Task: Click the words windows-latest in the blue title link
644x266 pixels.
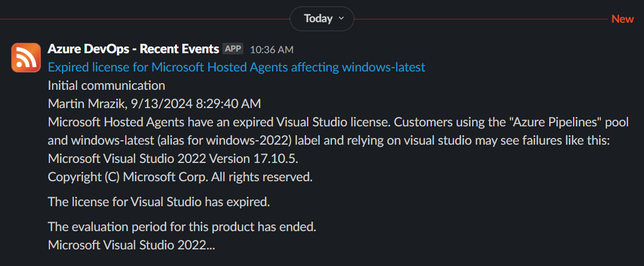Action: (x=384, y=67)
